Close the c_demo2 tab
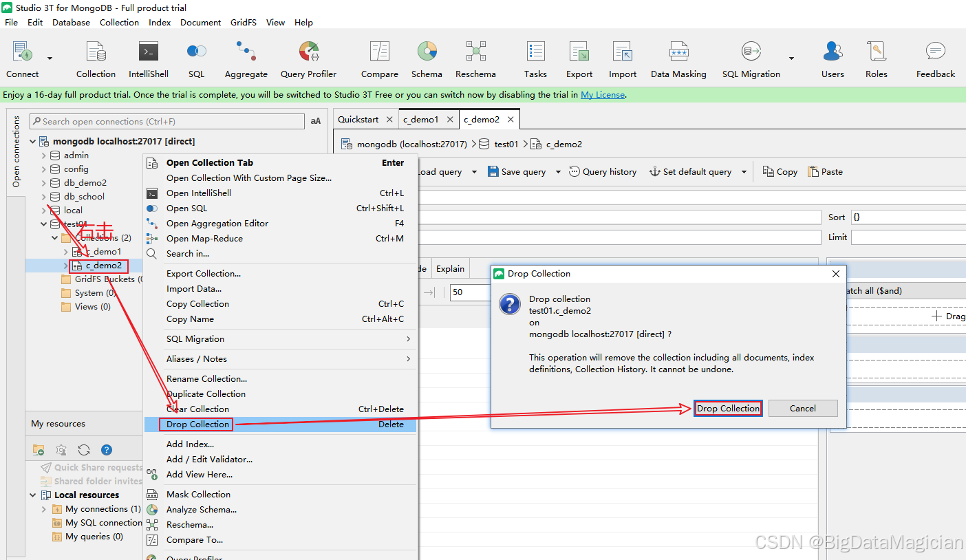 511,119
